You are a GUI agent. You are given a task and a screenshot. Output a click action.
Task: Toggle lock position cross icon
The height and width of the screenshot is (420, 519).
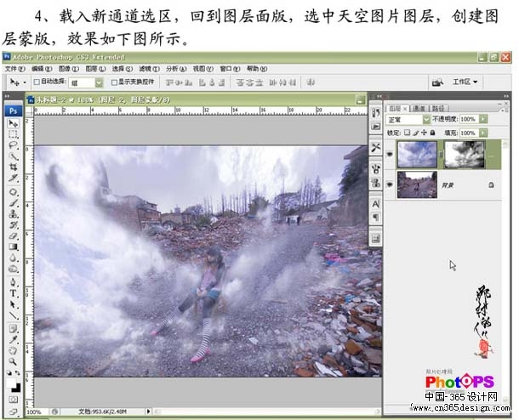(424, 133)
